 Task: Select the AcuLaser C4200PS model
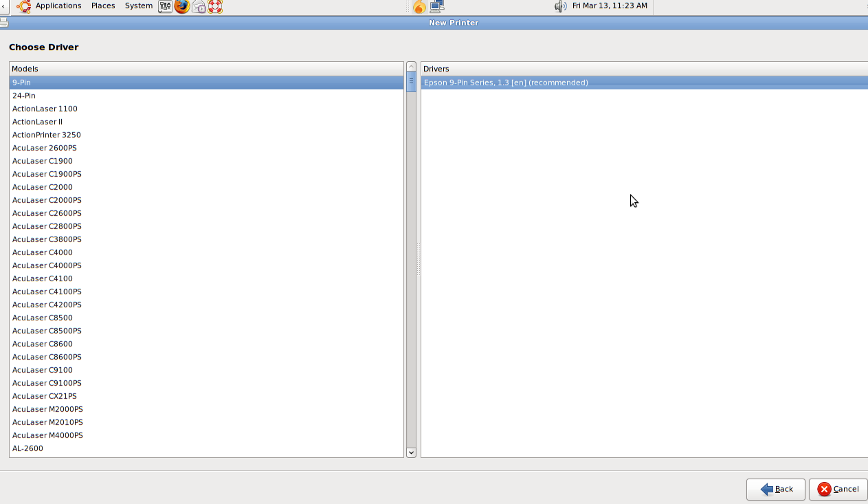[206, 305]
